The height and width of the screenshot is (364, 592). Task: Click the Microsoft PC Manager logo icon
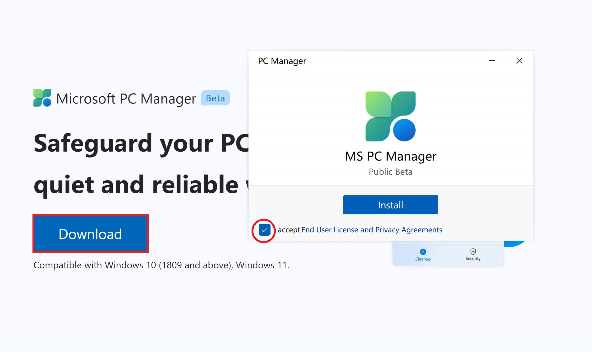tap(42, 98)
